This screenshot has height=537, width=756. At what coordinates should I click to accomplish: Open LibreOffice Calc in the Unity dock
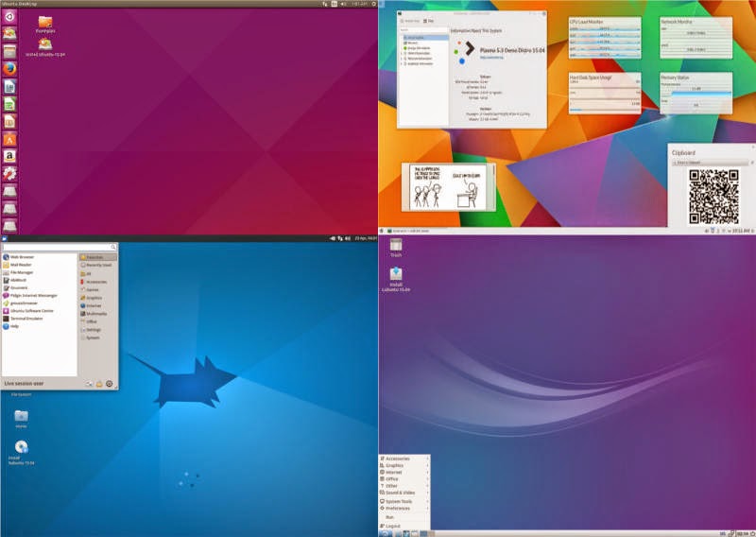[9, 104]
